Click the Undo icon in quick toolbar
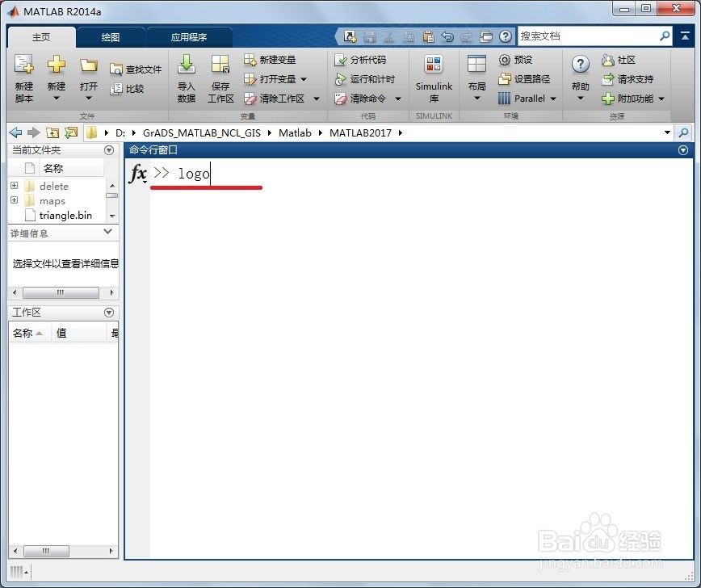The height and width of the screenshot is (588, 701). [447, 36]
